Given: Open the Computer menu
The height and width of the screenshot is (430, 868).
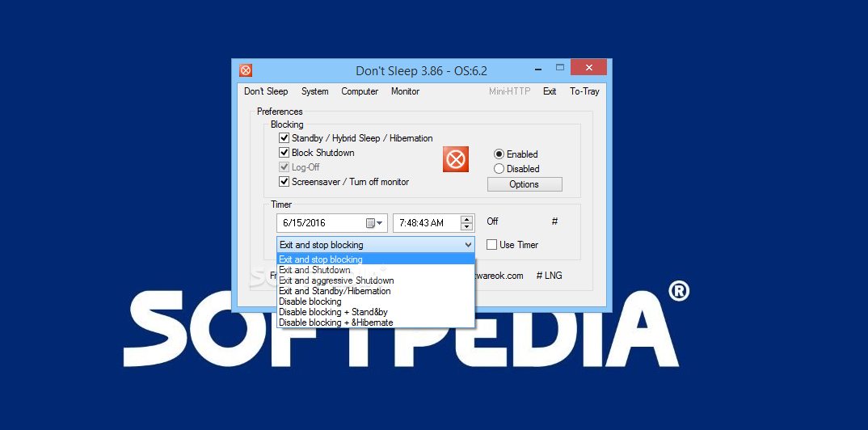Looking at the screenshot, I should 360,91.
